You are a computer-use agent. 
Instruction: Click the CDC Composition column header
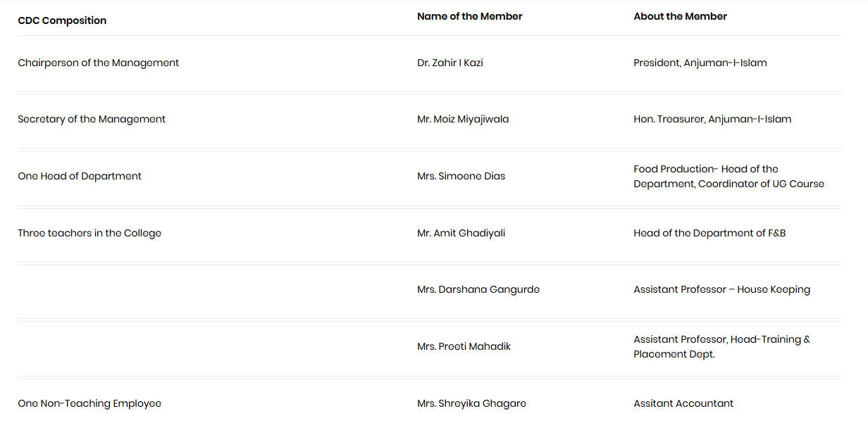(62, 20)
